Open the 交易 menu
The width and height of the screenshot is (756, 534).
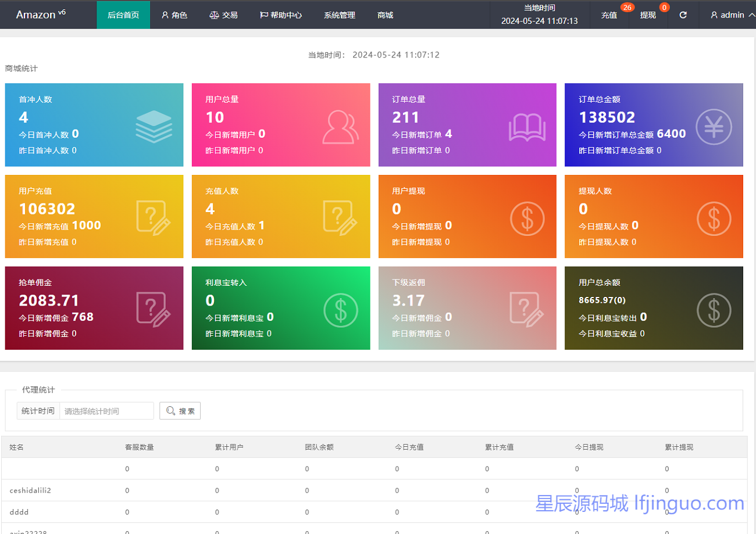click(x=223, y=15)
